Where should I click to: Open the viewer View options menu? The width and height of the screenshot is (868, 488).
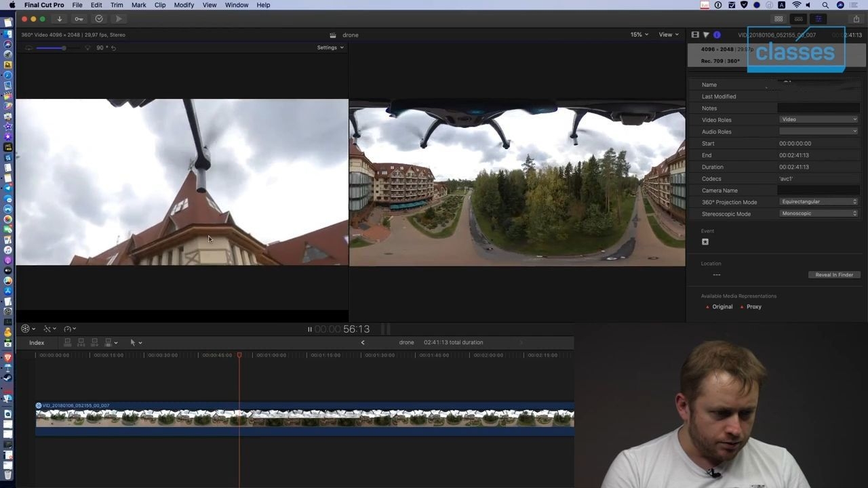coord(668,35)
